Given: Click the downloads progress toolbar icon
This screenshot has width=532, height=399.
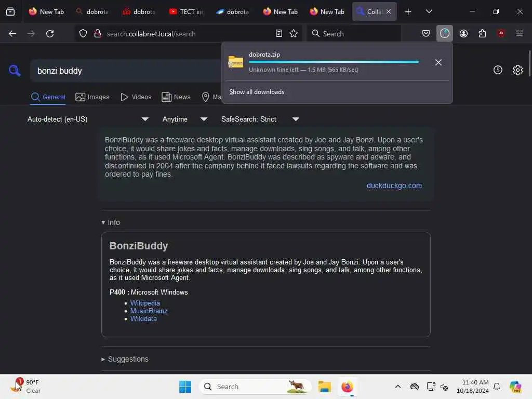Looking at the screenshot, I should point(445,33).
